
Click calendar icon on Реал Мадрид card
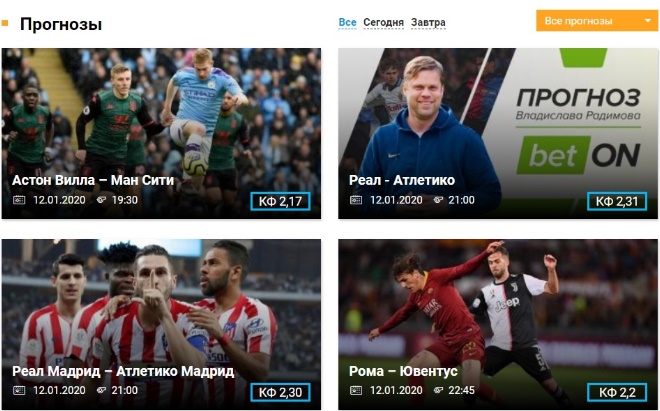pyautogui.click(x=19, y=390)
